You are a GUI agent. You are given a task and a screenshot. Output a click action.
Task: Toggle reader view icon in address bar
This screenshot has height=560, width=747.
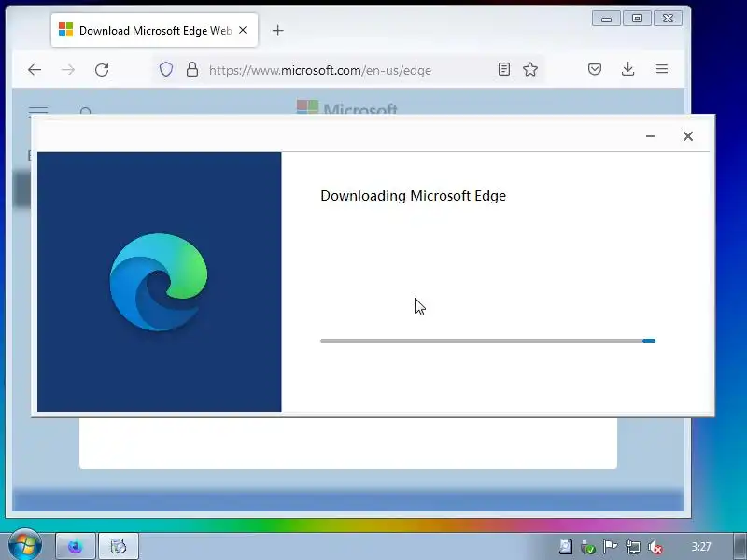504,69
